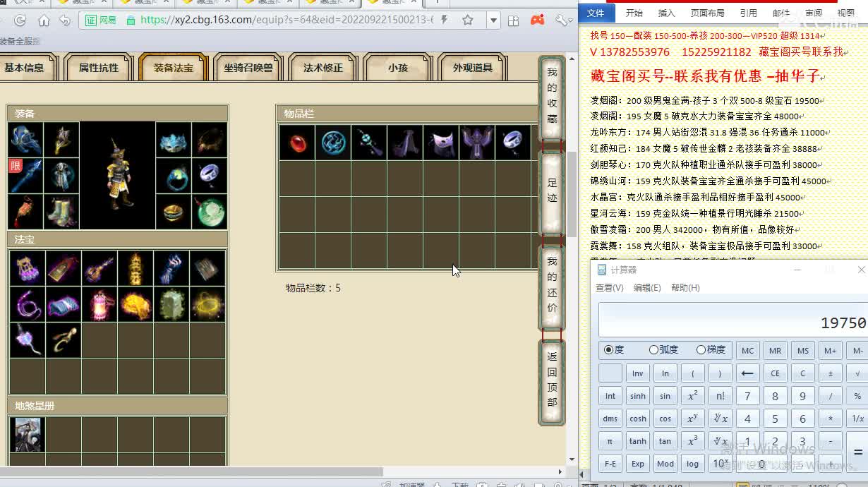The height and width of the screenshot is (487, 868).
Task: Switch to the 小孩 tab
Action: tap(398, 68)
